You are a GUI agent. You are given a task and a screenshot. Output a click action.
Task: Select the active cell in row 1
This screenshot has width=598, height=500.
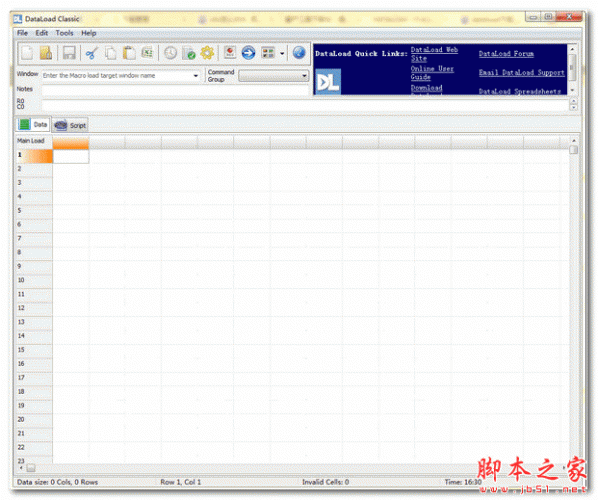pos(71,156)
